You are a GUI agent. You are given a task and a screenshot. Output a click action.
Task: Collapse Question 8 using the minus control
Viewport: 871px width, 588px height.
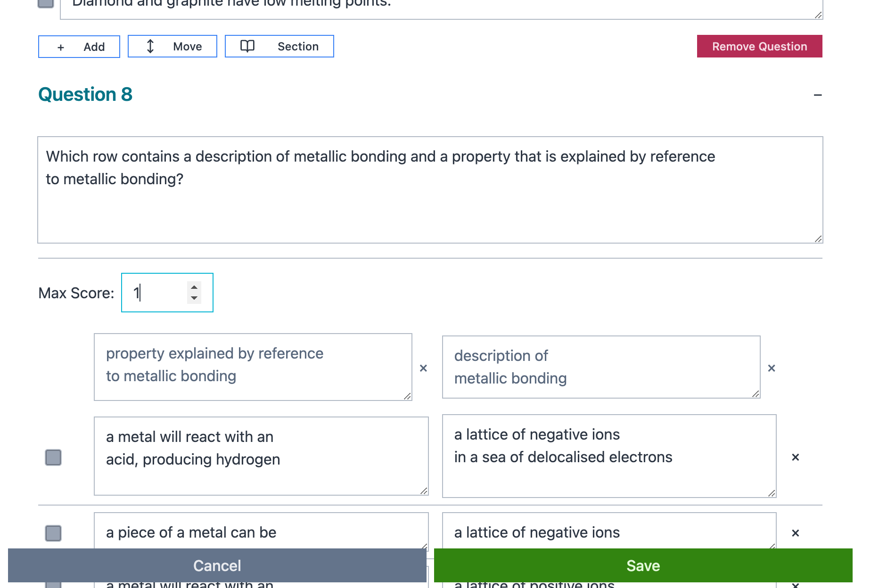(x=818, y=95)
